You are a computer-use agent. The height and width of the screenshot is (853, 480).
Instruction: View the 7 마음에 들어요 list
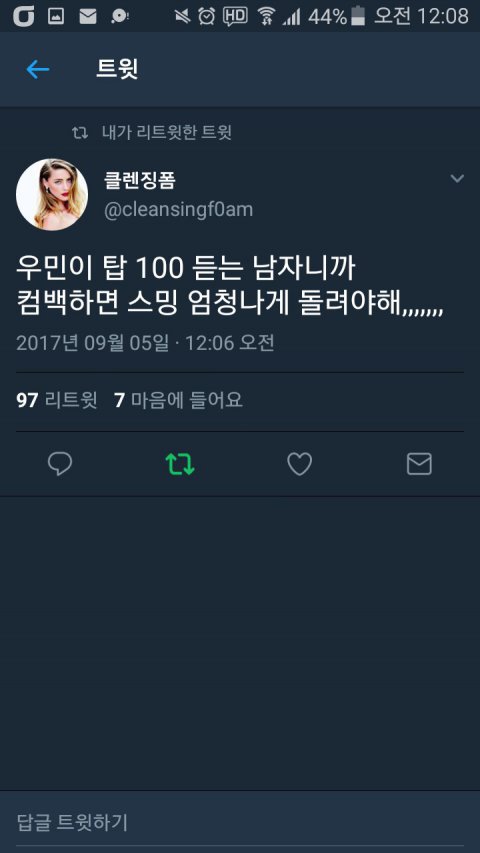pos(179,400)
